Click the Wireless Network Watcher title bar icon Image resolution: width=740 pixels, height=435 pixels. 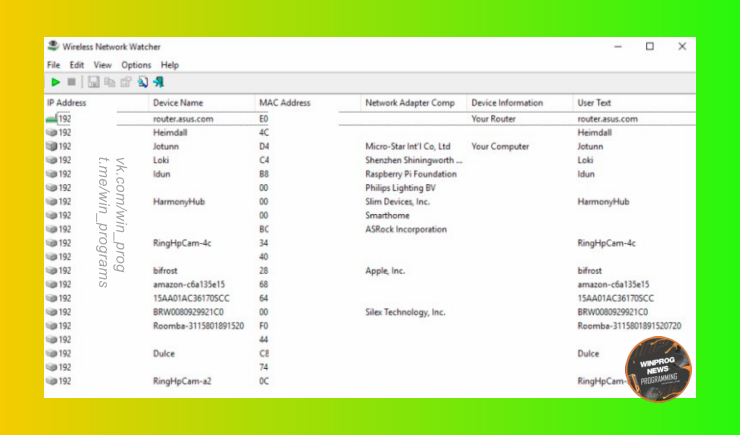tap(53, 46)
